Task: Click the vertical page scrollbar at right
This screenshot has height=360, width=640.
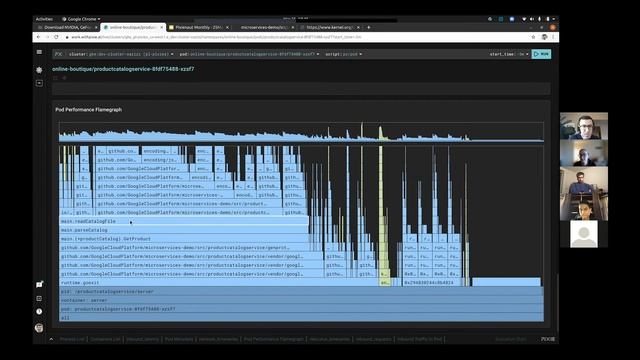Action: click(557, 302)
